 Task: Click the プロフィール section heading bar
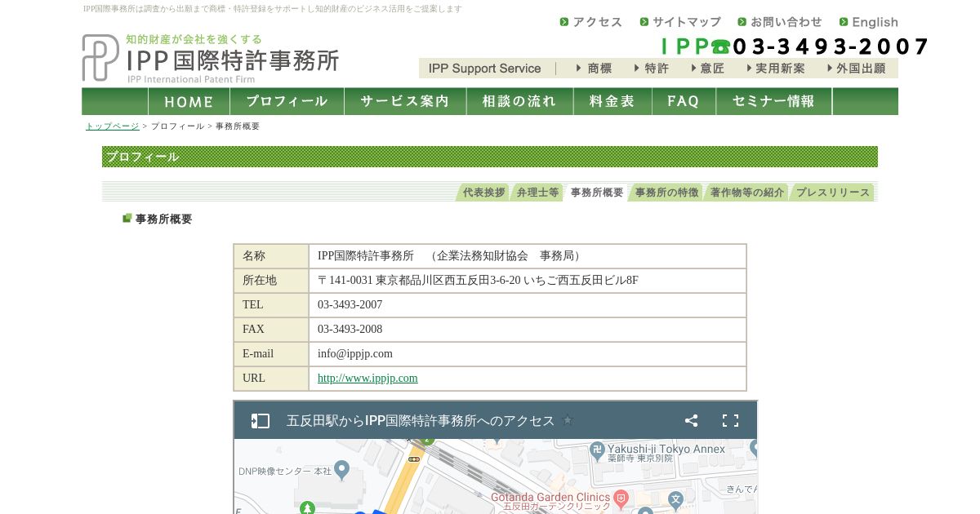tap(490, 157)
